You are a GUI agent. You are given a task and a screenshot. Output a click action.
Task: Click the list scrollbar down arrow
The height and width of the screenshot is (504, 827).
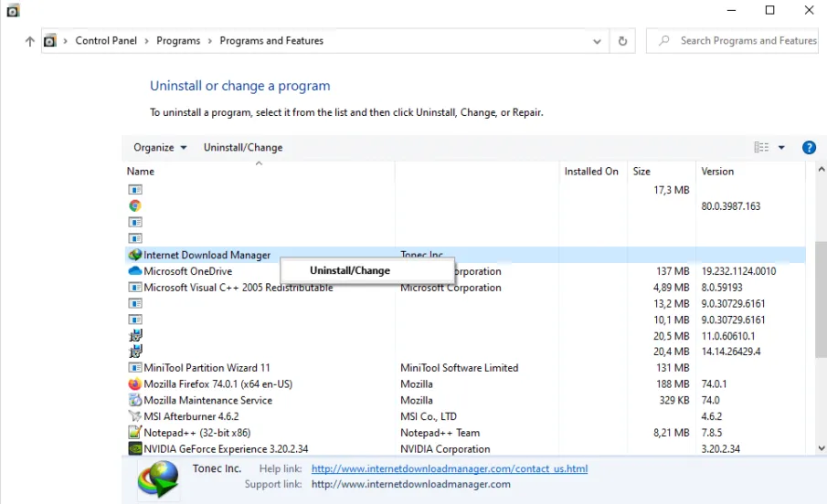(822, 448)
